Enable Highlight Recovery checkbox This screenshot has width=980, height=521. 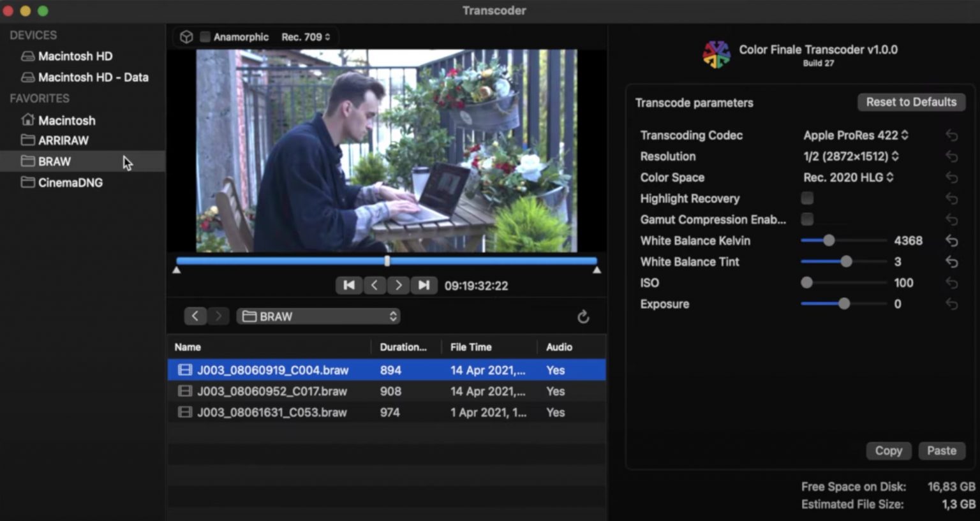tap(807, 198)
